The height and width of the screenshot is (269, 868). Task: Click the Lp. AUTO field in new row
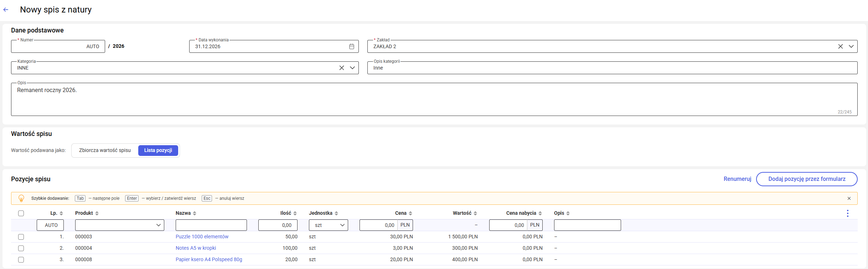[50, 225]
